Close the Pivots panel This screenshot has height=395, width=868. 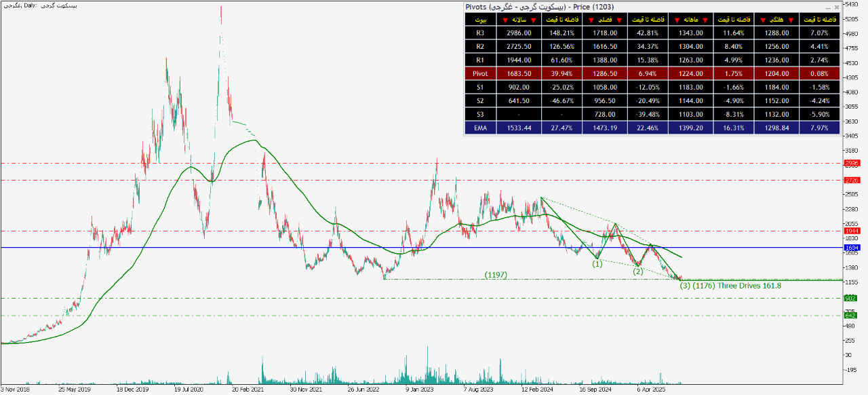click(837, 7)
